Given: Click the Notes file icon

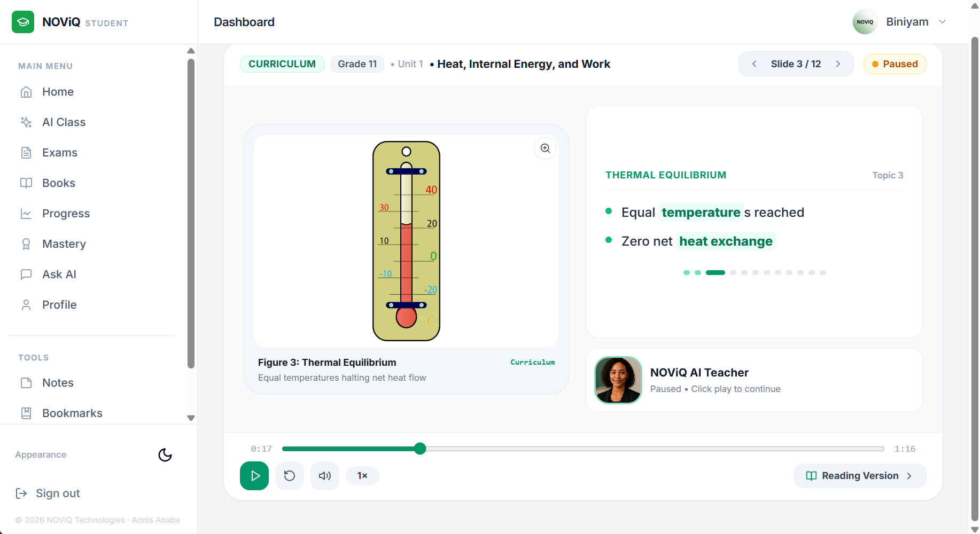Looking at the screenshot, I should pos(26,383).
